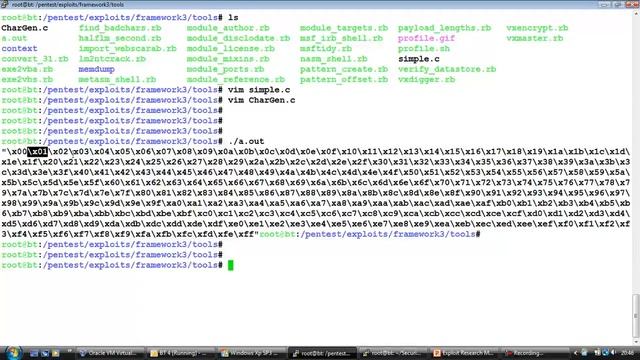Screen dimensions: 640x360
Task: Switch to Oracle VM VirtualBox taskbar button
Action: point(110,353)
